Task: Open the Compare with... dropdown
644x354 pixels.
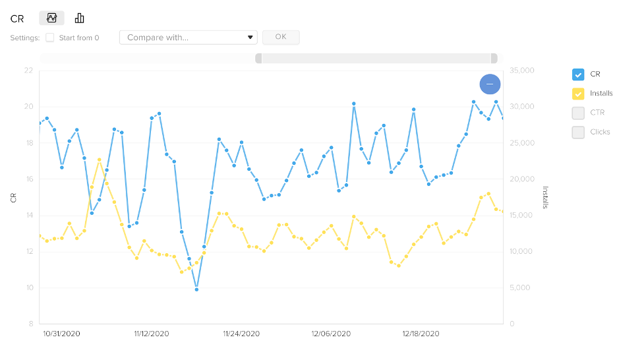Action: (x=188, y=38)
